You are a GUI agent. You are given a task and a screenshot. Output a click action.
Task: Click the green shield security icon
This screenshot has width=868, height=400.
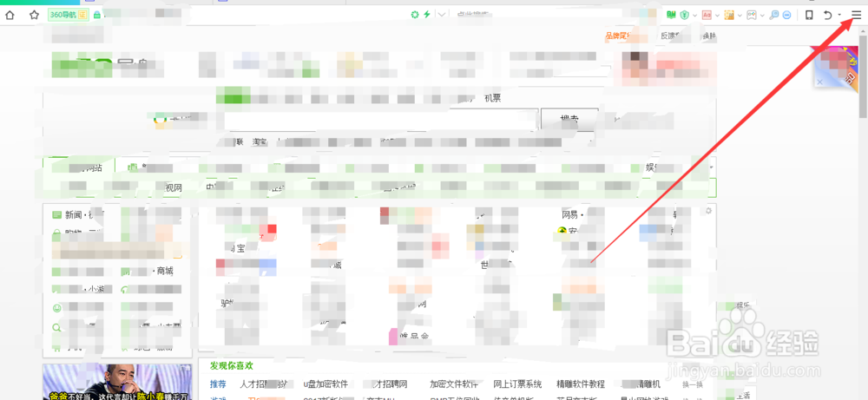point(685,15)
